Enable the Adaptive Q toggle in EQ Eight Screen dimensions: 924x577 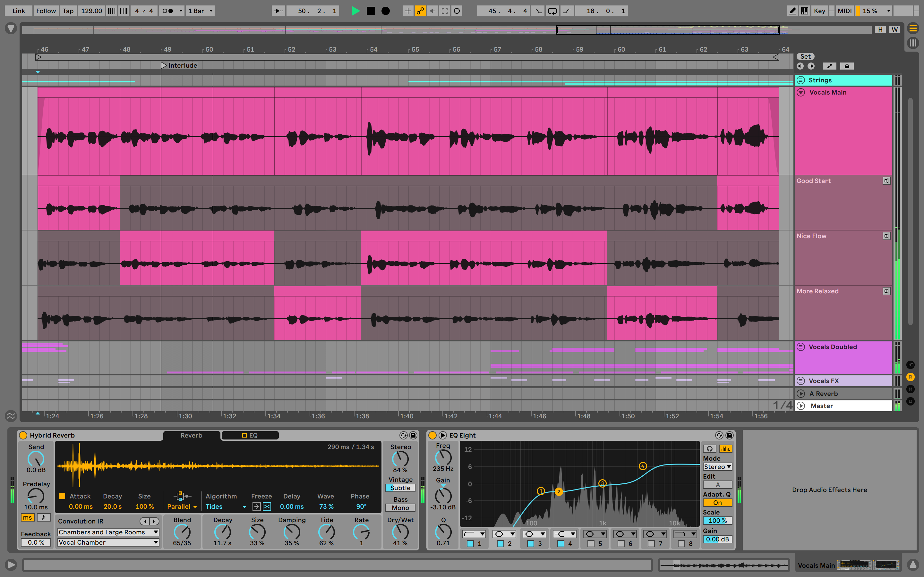[717, 503]
